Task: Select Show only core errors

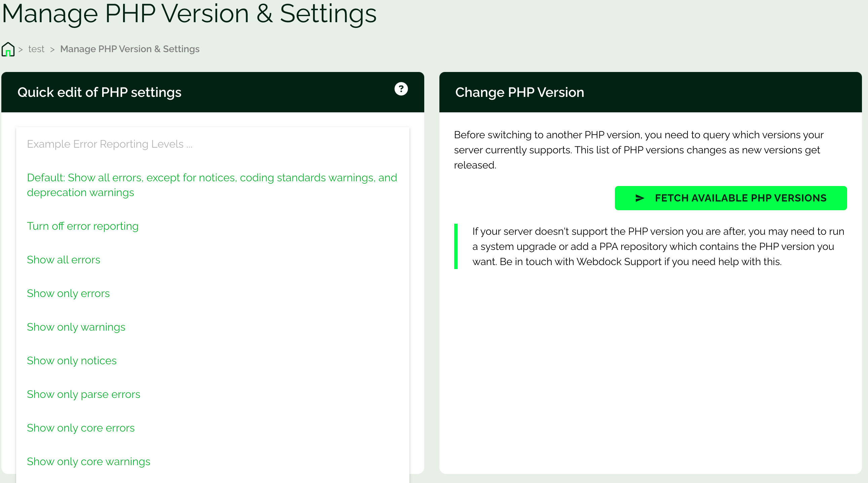Action: [x=81, y=428]
